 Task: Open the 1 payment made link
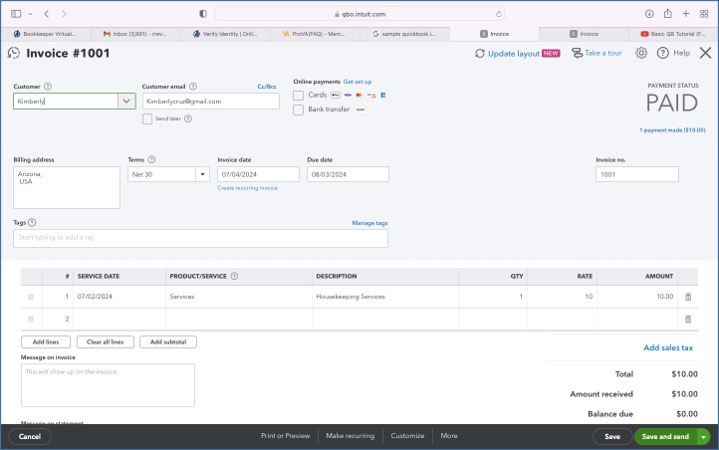672,130
